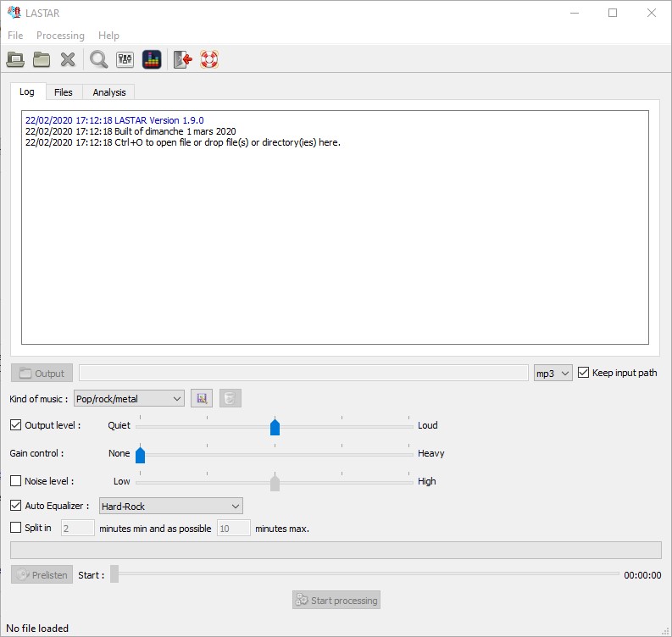This screenshot has height=637, width=672.
Task: Switch to the Files tab
Action: click(64, 92)
